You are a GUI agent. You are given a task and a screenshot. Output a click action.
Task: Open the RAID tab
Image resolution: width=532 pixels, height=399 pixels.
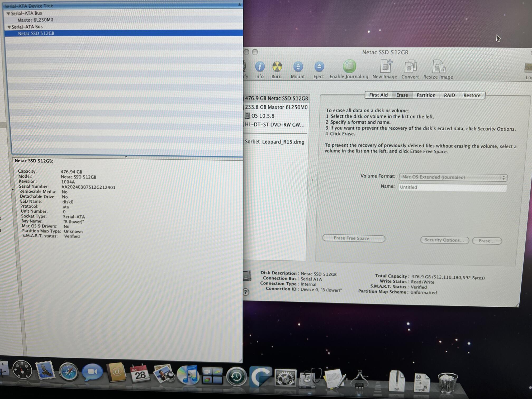click(449, 95)
